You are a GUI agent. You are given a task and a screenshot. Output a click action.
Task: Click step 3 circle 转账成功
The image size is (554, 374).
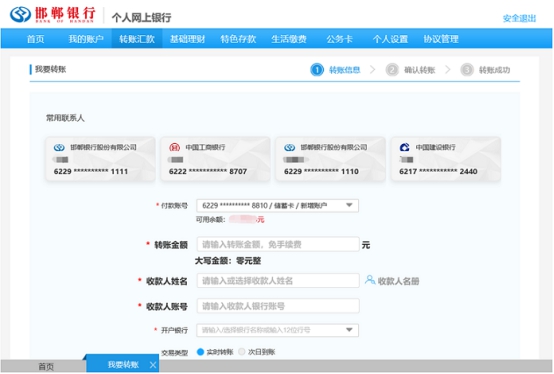467,70
